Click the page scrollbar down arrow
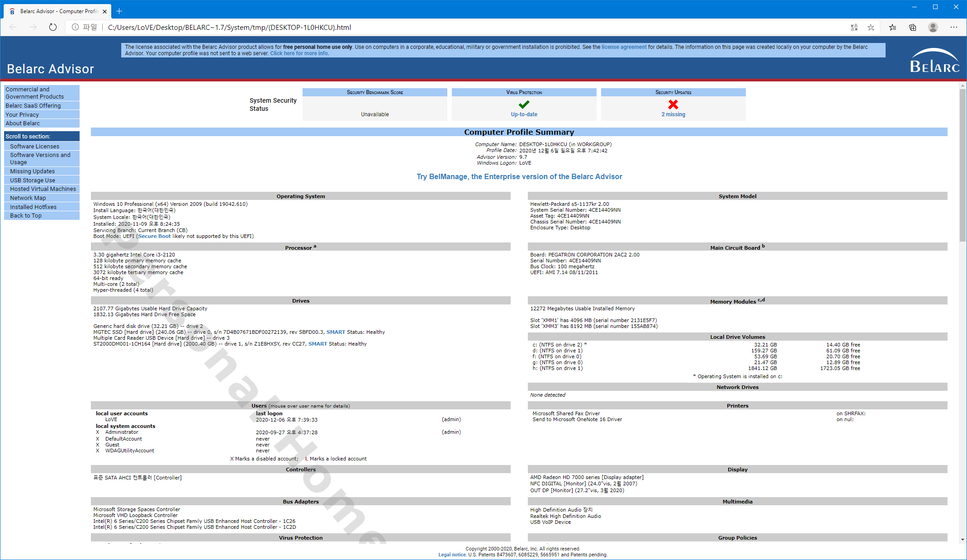 click(962, 539)
